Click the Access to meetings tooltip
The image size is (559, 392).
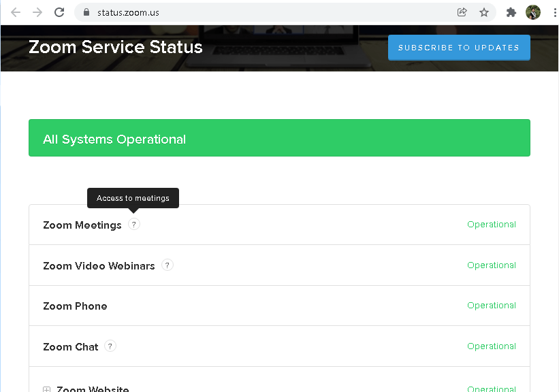coord(133,198)
